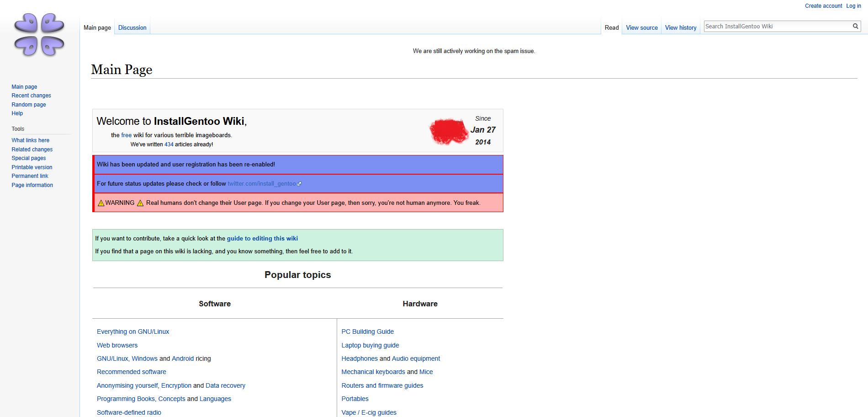Open Mechanical keyboards article
This screenshot has width=868, height=417.
(x=373, y=372)
